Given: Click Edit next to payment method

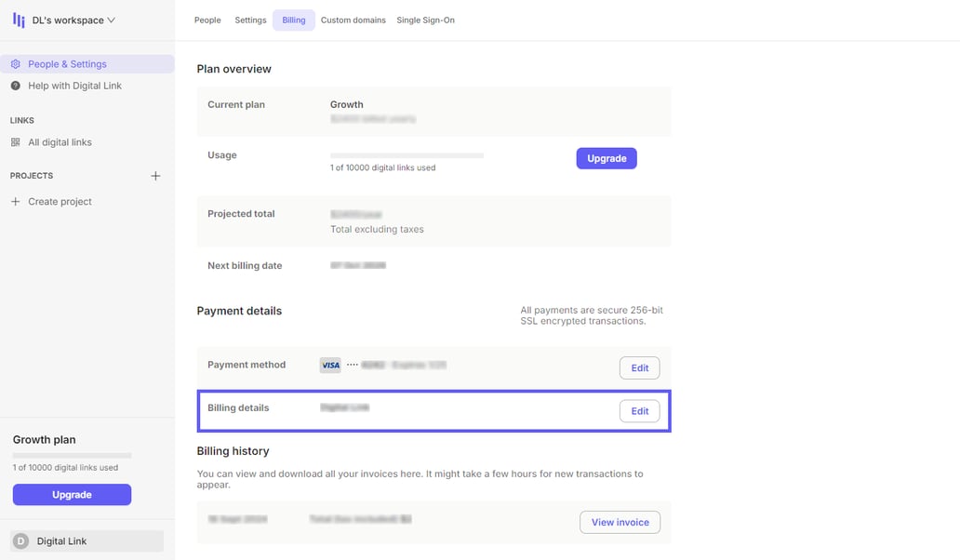Looking at the screenshot, I should [639, 367].
